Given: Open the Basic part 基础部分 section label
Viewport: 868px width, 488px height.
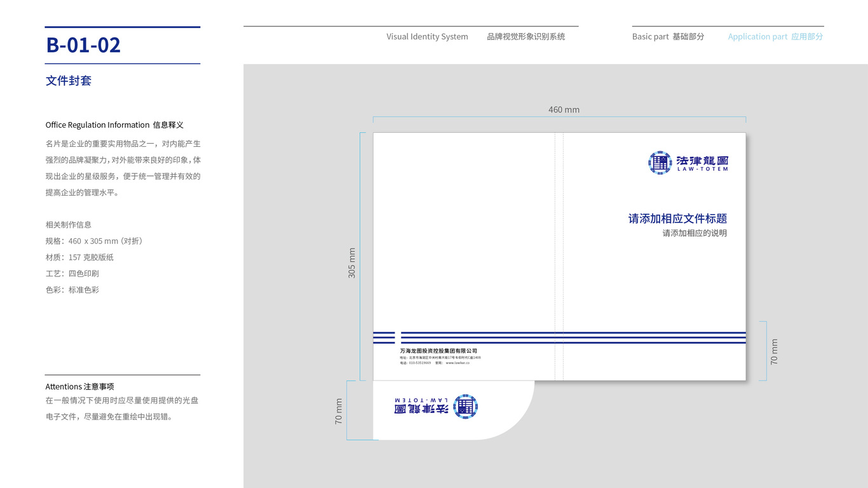Looking at the screenshot, I should 668,37.
